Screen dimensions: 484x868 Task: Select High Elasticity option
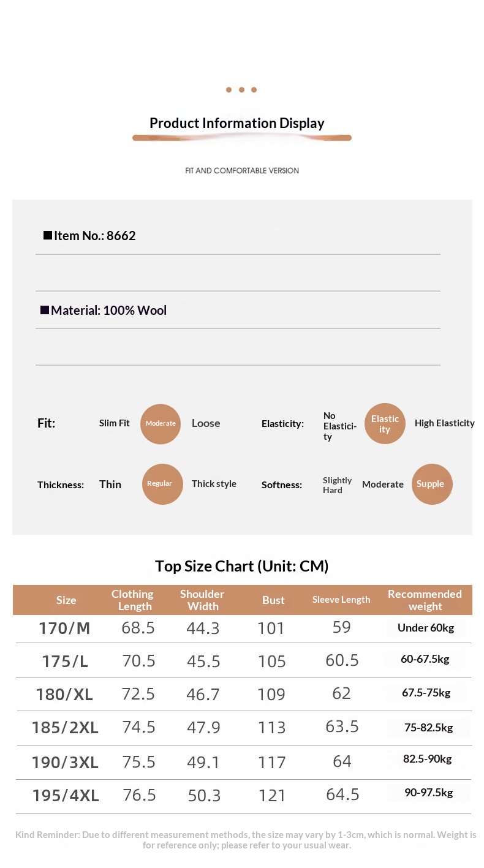pos(444,423)
